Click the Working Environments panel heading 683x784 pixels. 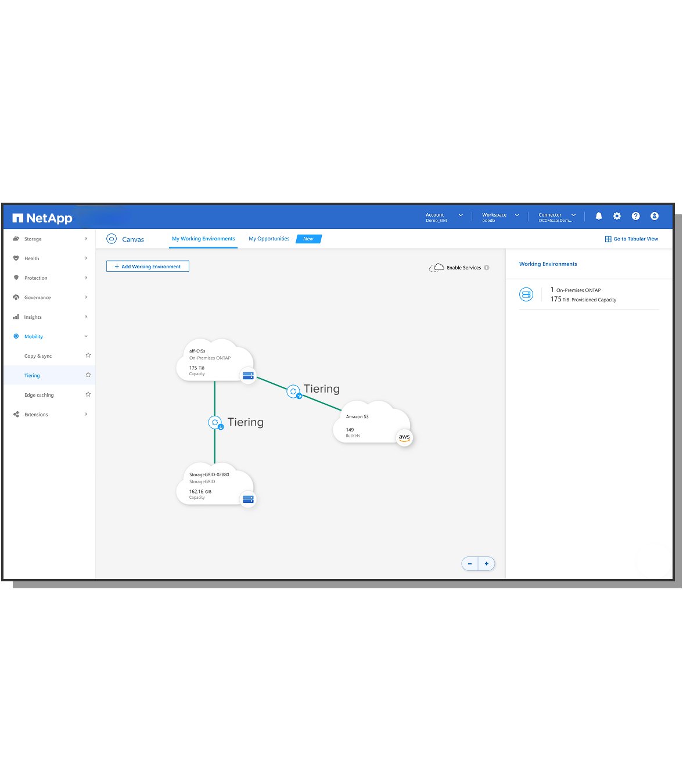(x=548, y=264)
